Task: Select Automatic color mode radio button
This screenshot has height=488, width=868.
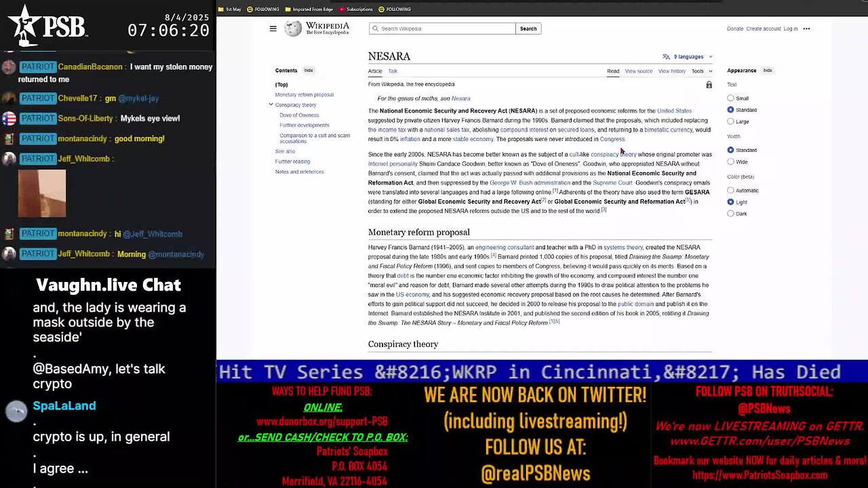Action: [730, 190]
